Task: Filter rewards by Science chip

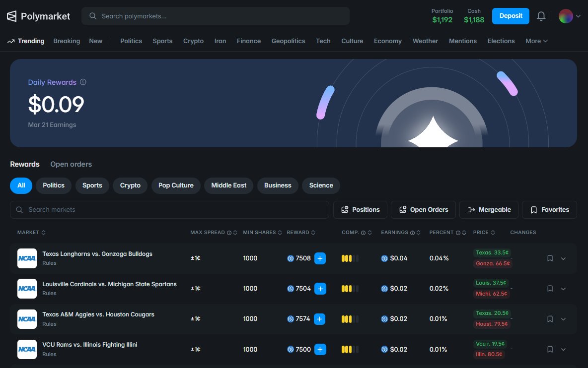Action: pos(321,185)
